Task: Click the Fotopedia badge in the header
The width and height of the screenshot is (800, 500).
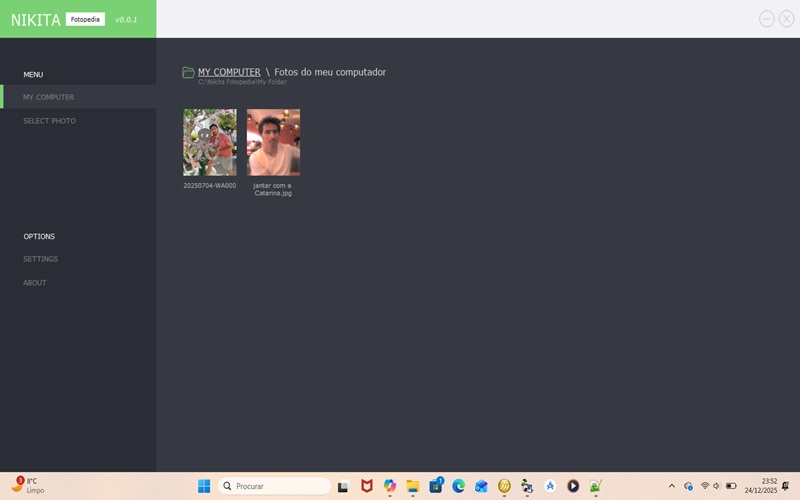Action: point(85,19)
